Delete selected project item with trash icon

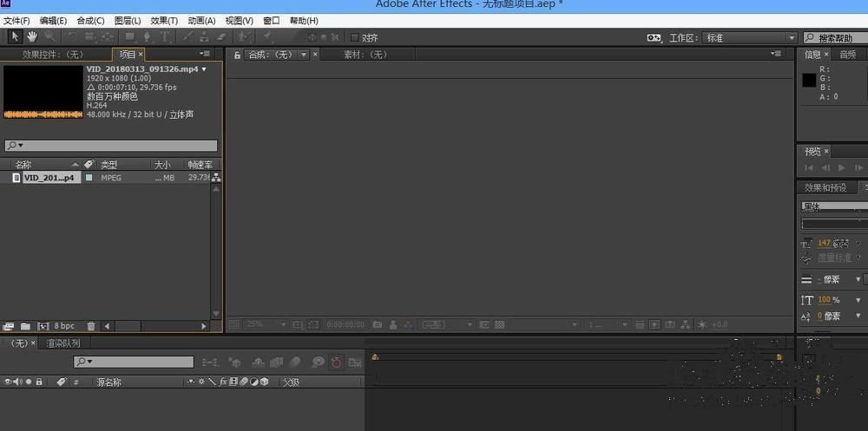pyautogui.click(x=91, y=326)
